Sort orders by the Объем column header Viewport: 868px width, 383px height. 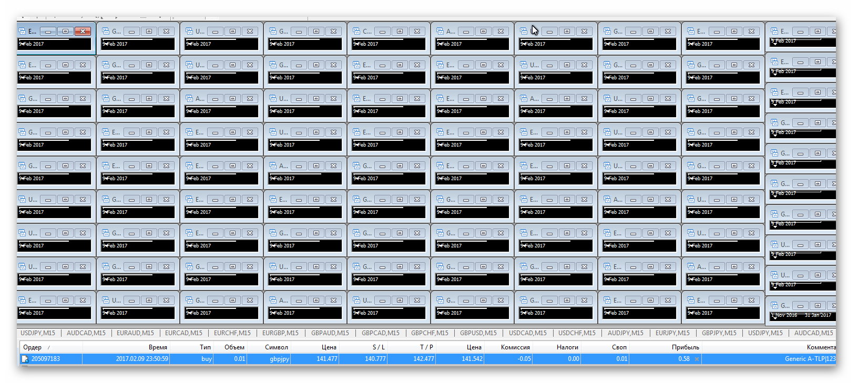point(230,347)
